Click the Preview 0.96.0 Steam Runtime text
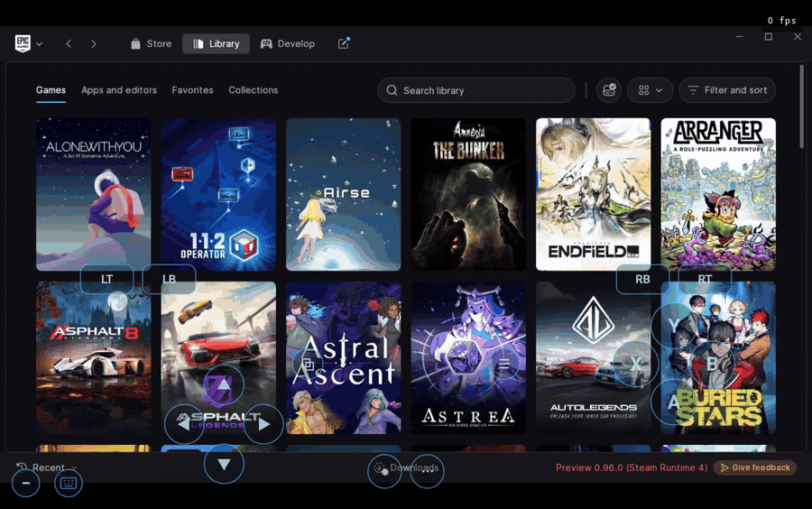The image size is (812, 509). (x=632, y=467)
